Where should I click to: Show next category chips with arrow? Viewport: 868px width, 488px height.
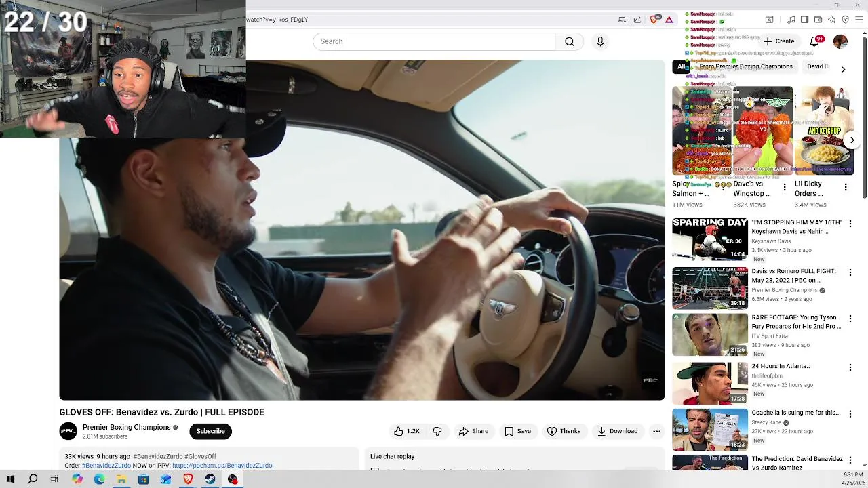coord(843,69)
